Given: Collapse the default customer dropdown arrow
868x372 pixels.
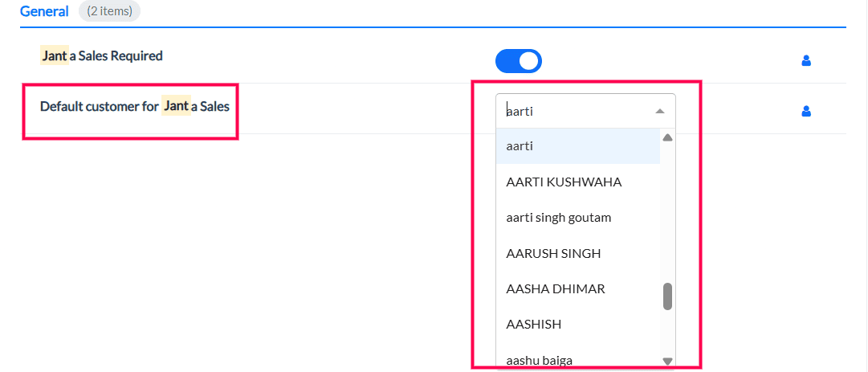Looking at the screenshot, I should coord(659,112).
